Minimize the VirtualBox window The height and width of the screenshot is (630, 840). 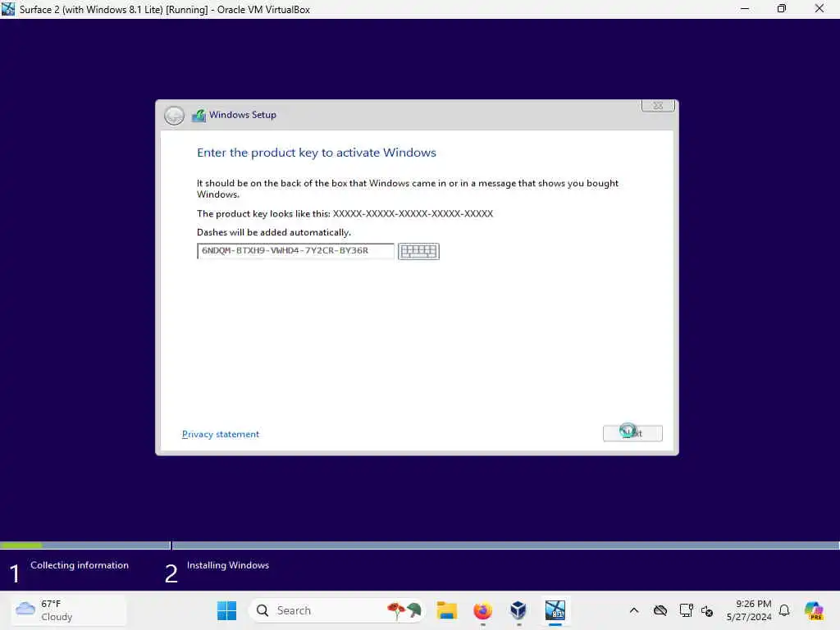click(745, 8)
